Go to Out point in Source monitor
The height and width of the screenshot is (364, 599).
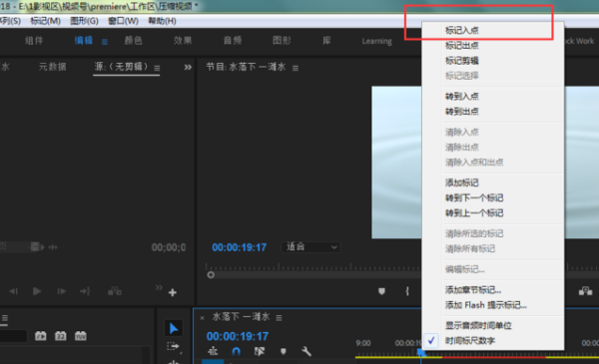pyautogui.click(x=85, y=291)
